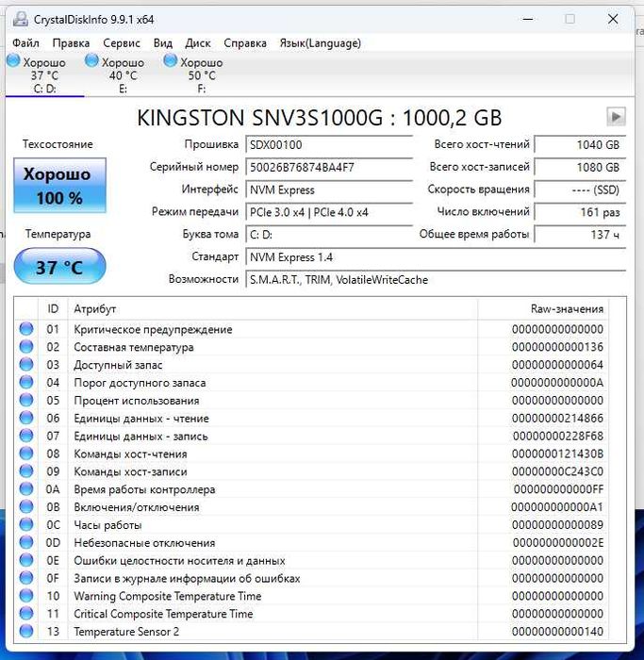
Task: Click status dot for attribute 0B
Action: 26,507
